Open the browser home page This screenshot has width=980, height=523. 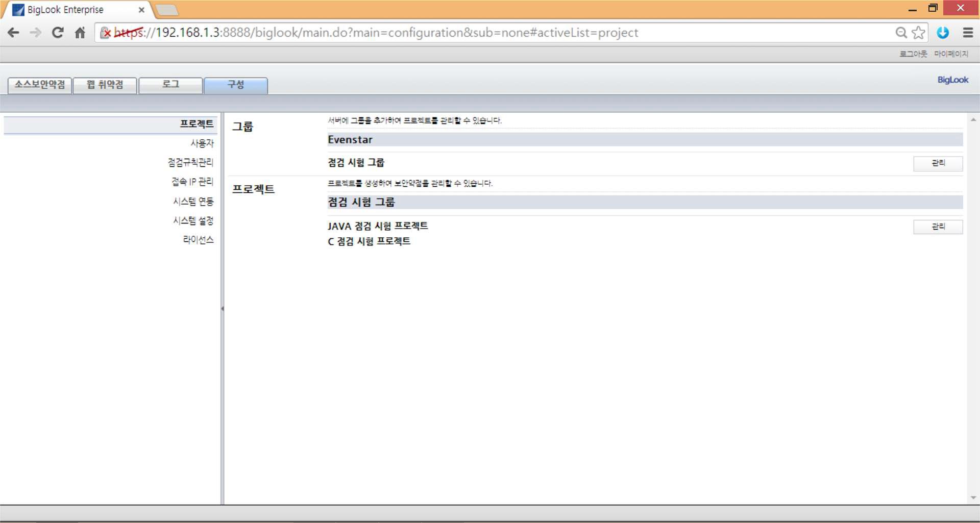80,33
